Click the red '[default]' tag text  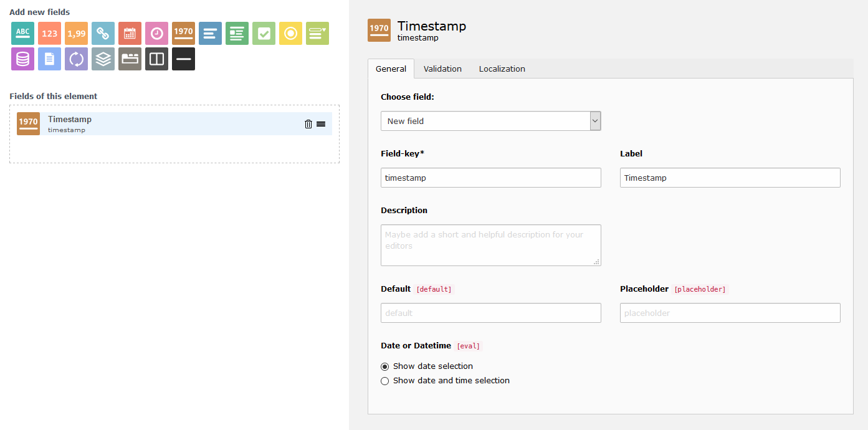434,289
